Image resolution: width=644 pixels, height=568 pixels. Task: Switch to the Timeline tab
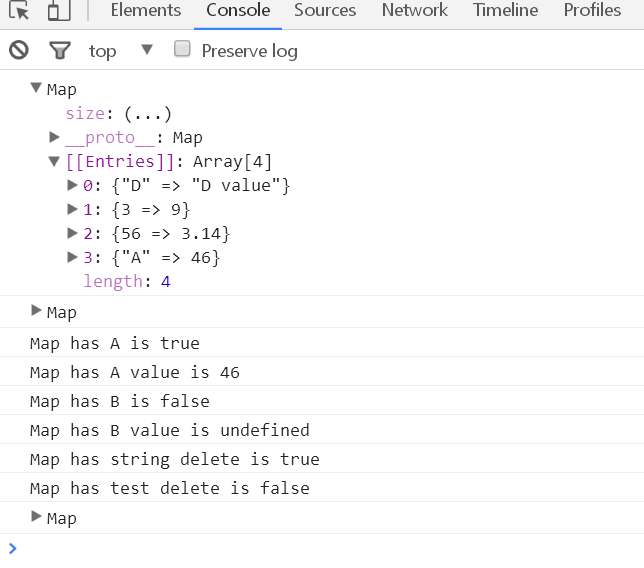(x=505, y=10)
